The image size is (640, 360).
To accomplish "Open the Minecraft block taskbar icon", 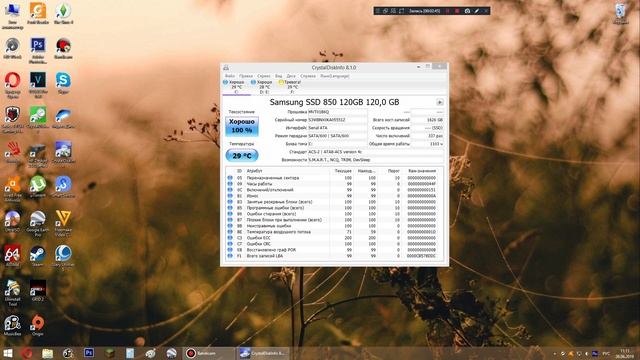I will [x=109, y=353].
